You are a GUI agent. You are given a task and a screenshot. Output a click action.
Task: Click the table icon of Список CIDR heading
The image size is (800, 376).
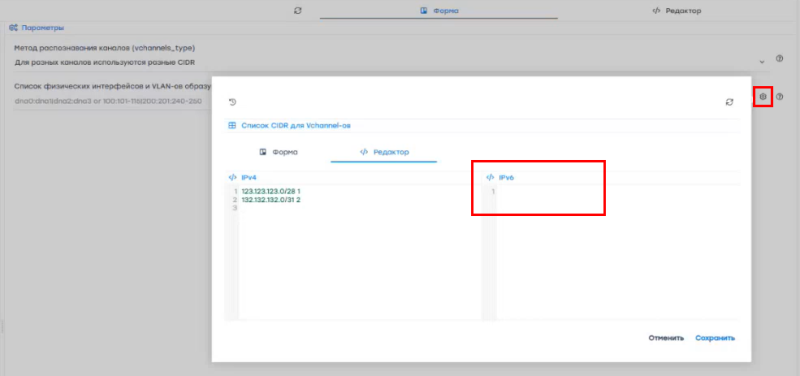pos(232,126)
